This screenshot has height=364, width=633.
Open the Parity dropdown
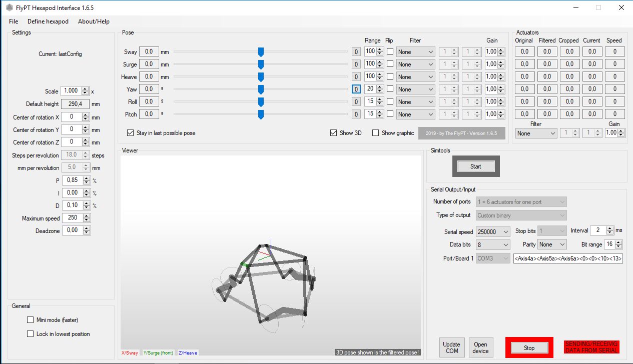tap(552, 244)
